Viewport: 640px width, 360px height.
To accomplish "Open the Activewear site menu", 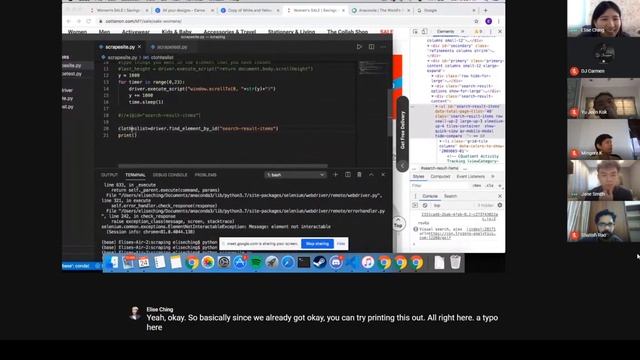I will click(x=136, y=32).
